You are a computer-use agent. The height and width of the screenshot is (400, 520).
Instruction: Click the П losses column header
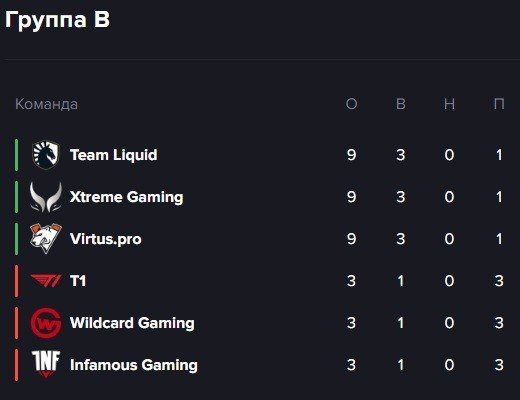tap(499, 104)
